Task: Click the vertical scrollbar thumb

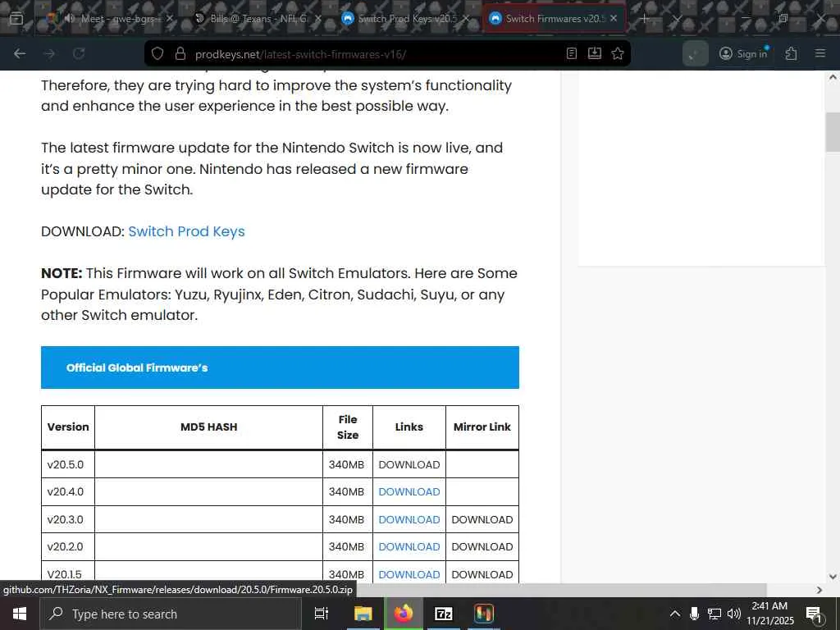Action: pyautogui.click(x=833, y=132)
